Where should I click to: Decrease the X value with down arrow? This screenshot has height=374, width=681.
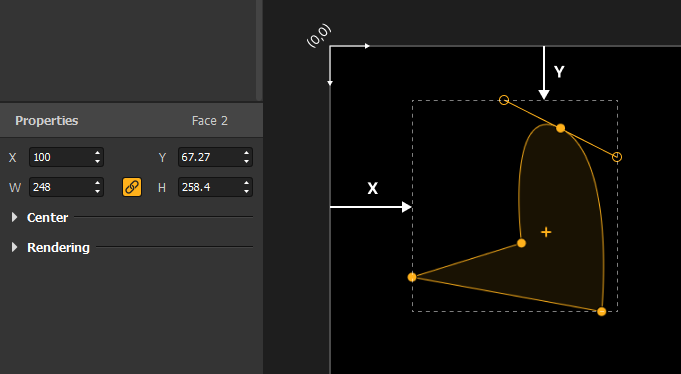[x=97, y=162]
